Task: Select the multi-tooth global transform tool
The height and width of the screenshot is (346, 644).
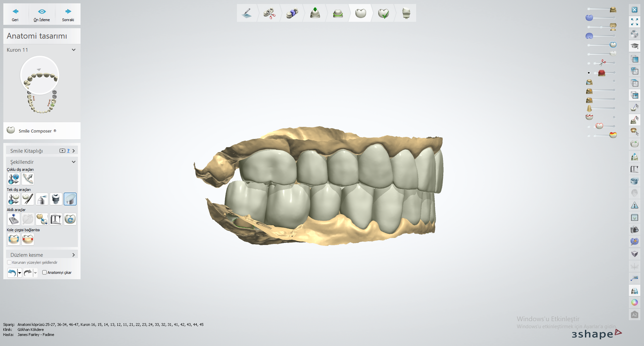Action: (x=14, y=179)
